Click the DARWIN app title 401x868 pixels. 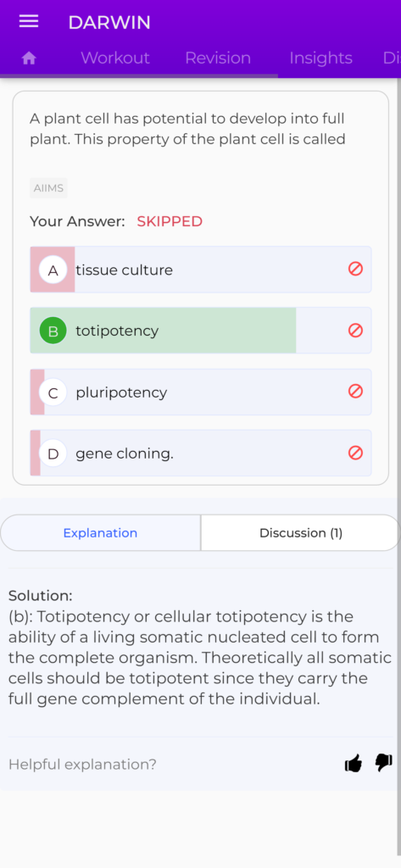[109, 22]
